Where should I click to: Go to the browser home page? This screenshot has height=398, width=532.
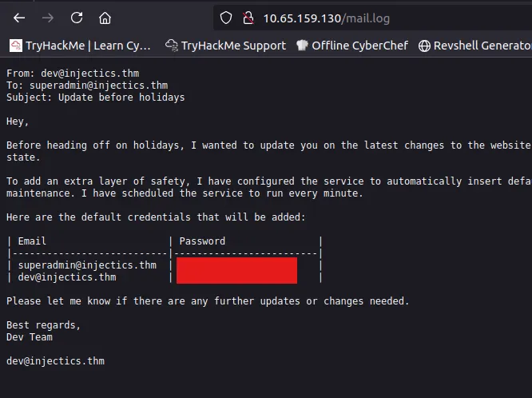(105, 18)
